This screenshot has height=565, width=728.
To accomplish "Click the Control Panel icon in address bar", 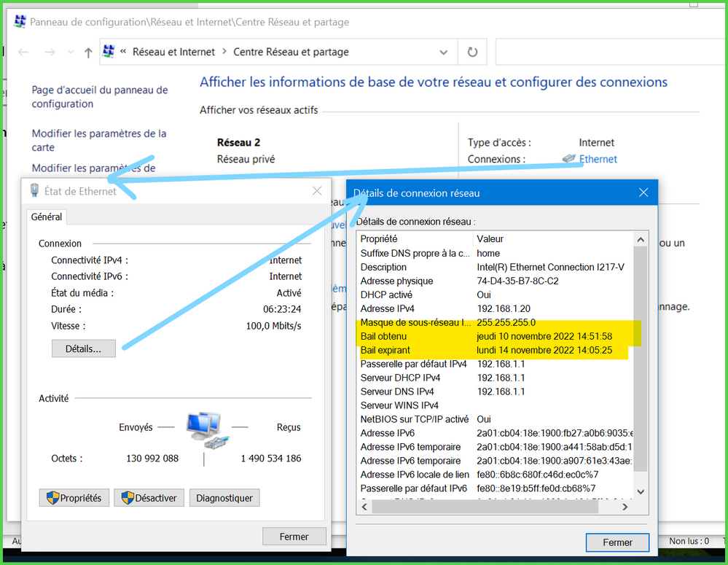I will pos(109,51).
